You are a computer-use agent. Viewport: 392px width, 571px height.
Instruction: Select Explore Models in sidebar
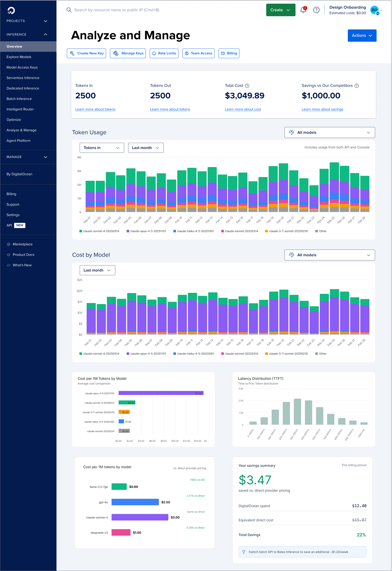[19, 57]
